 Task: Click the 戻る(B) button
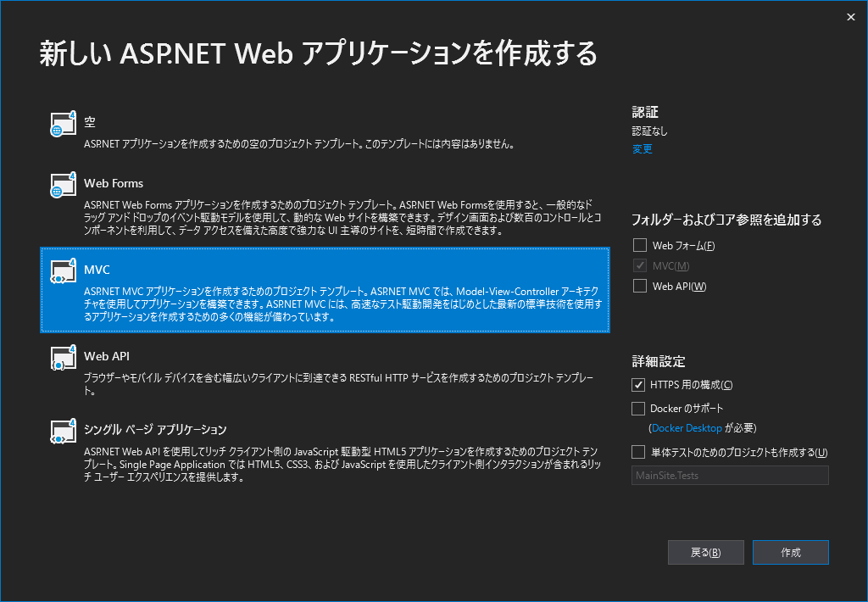pyautogui.click(x=706, y=552)
